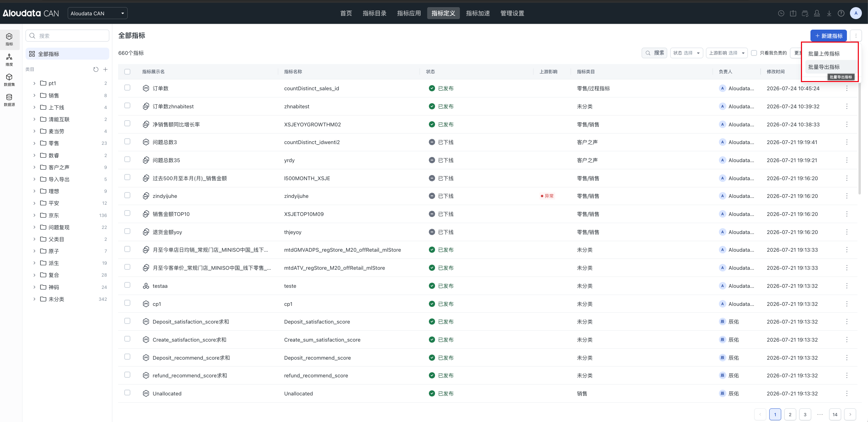Open row actions for zindyijuhe
The image size is (868, 422).
pos(847,196)
